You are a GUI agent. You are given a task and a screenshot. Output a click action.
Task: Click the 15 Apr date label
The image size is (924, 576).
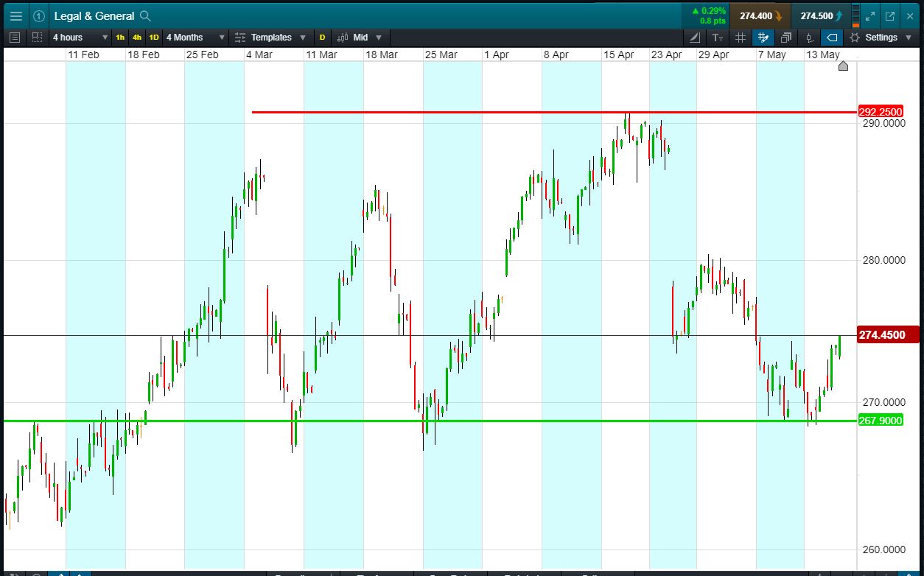[x=618, y=55]
